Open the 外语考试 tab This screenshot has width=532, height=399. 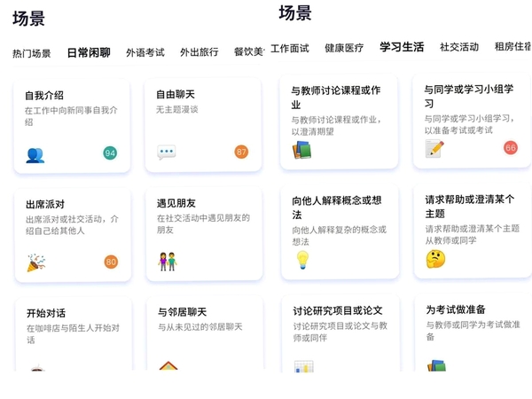pos(145,52)
